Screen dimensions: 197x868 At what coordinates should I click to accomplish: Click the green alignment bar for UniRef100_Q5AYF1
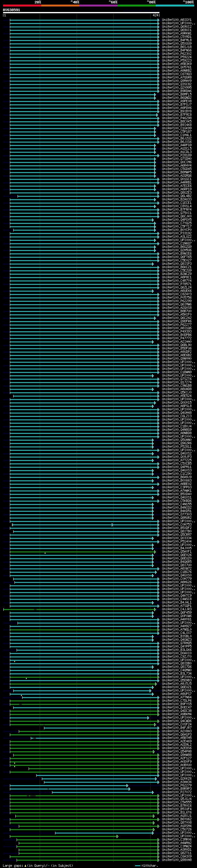83,551
